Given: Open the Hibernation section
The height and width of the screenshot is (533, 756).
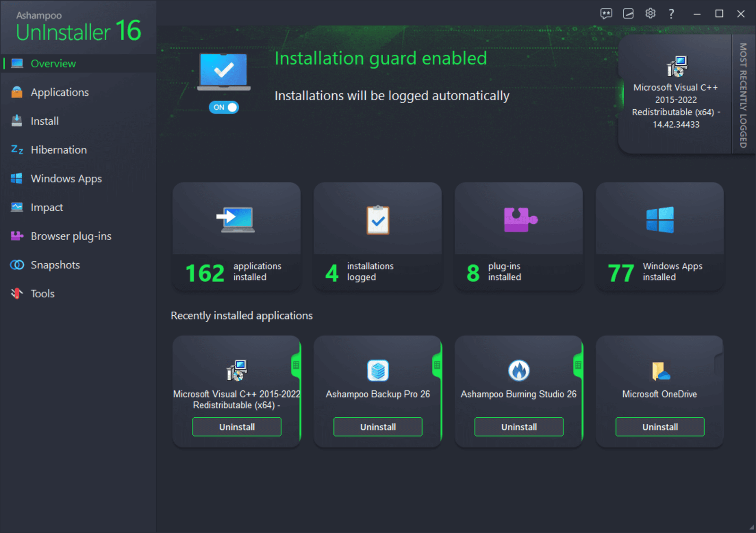Looking at the screenshot, I should [x=59, y=150].
